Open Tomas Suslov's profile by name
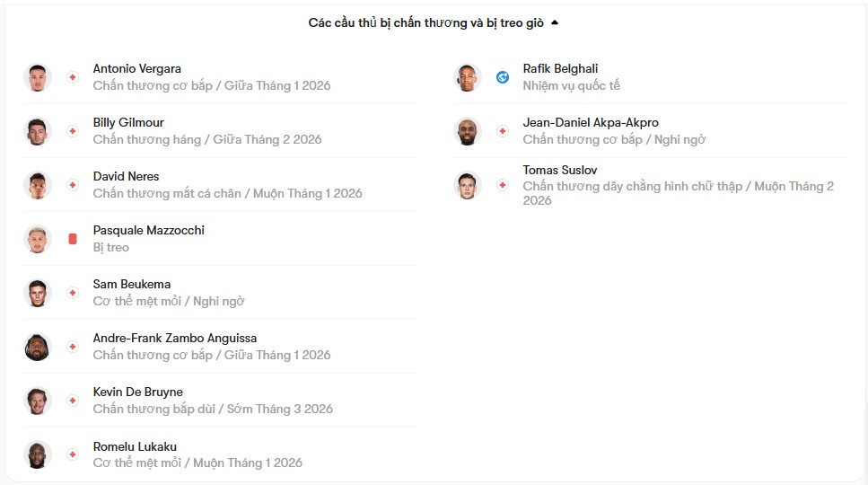This screenshot has width=868, height=485. point(559,170)
